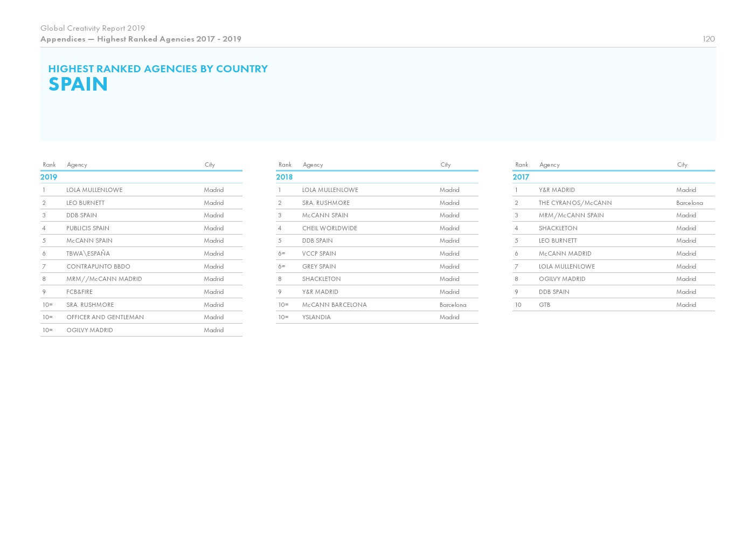This screenshot has height=535, width=756.
Task: Click the 2017 year label
Action: (x=521, y=177)
